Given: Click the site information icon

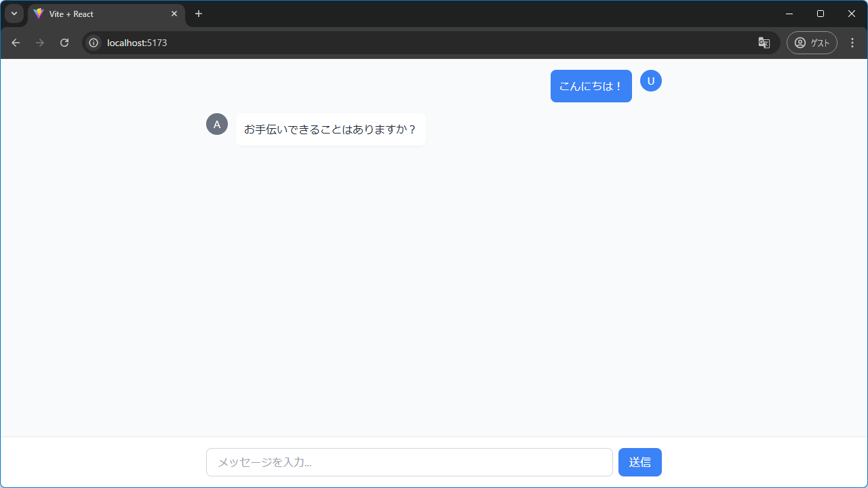Looking at the screenshot, I should point(93,43).
